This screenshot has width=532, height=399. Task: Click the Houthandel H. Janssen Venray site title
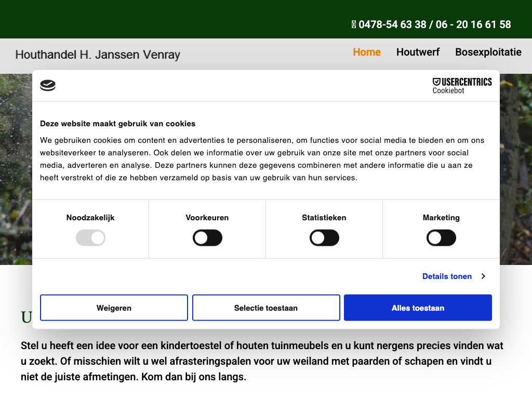pos(98,55)
